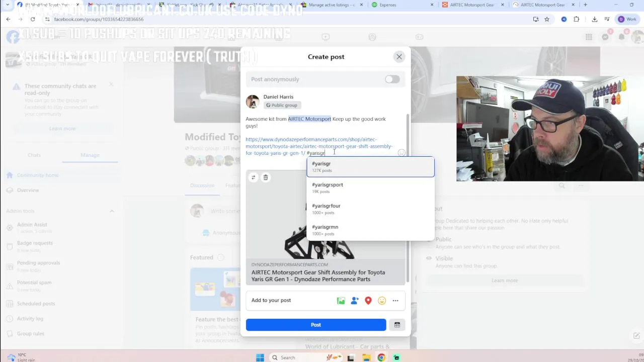Open a new browser tab

(x=585, y=5)
